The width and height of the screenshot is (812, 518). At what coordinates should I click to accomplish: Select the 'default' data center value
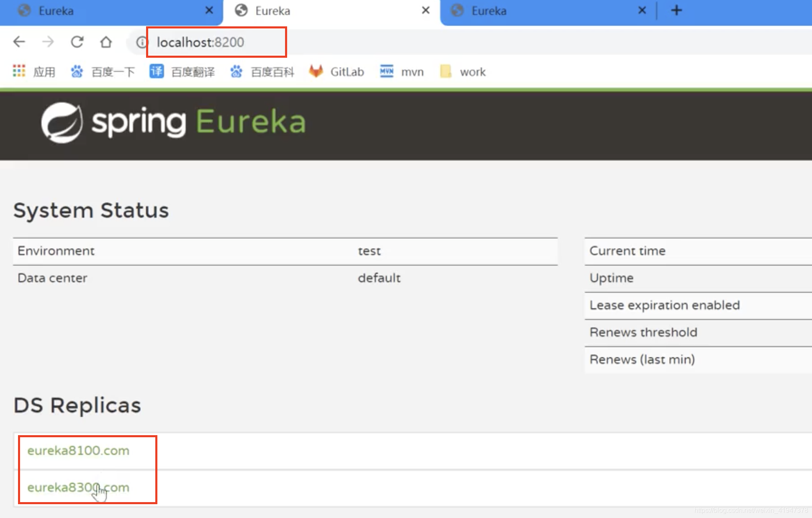(x=379, y=278)
